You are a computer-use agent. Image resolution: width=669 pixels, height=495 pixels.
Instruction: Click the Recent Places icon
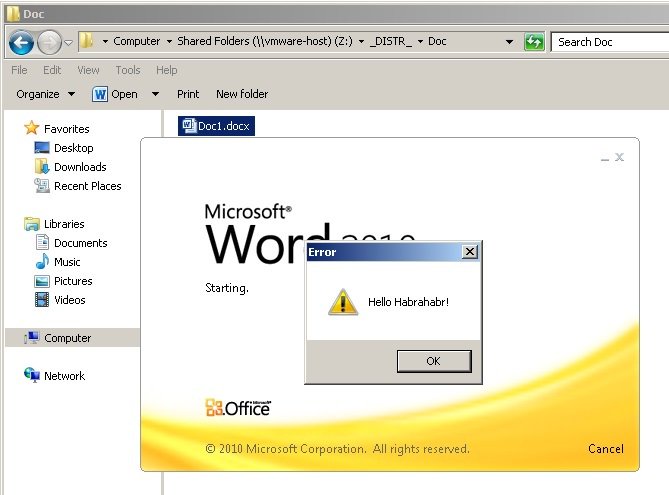42,186
